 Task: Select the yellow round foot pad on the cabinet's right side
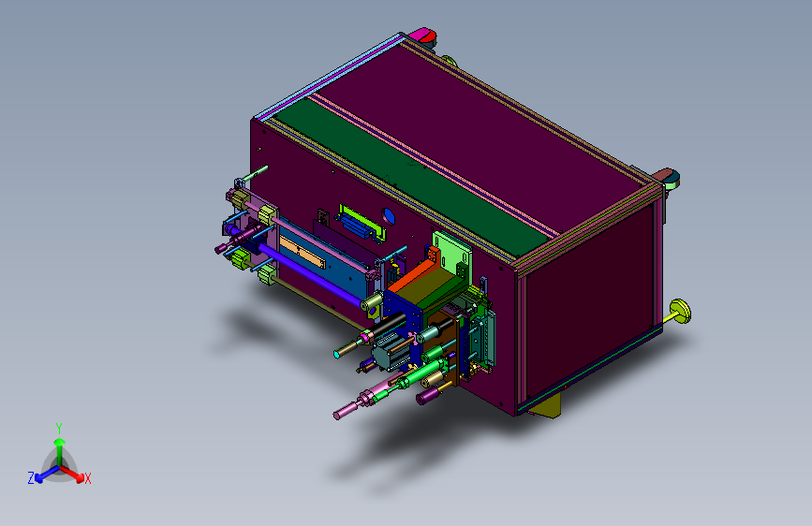click(681, 311)
